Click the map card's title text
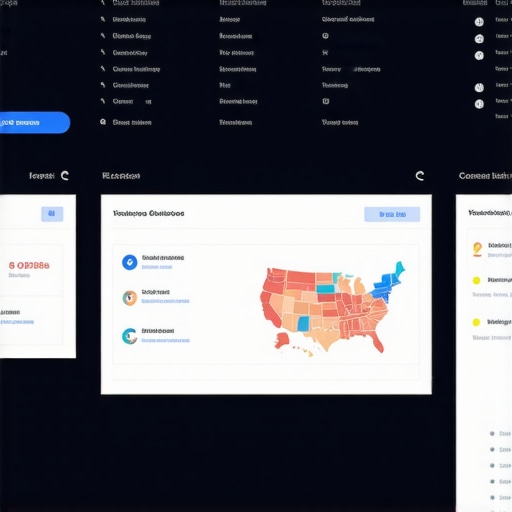The width and height of the screenshot is (512, 512). click(x=148, y=213)
